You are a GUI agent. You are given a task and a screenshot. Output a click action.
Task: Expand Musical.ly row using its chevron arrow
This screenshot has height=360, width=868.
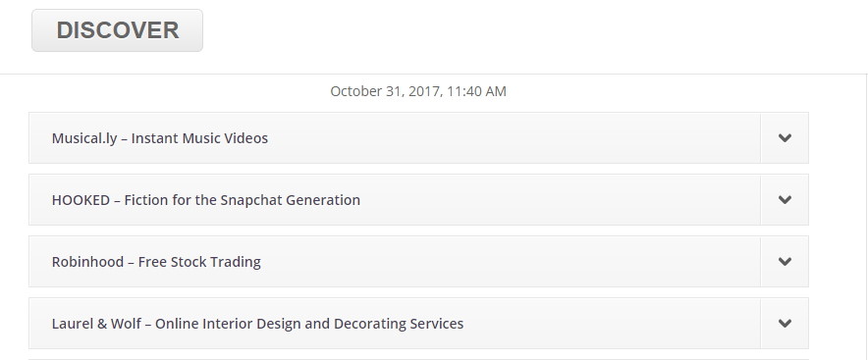[x=785, y=137]
